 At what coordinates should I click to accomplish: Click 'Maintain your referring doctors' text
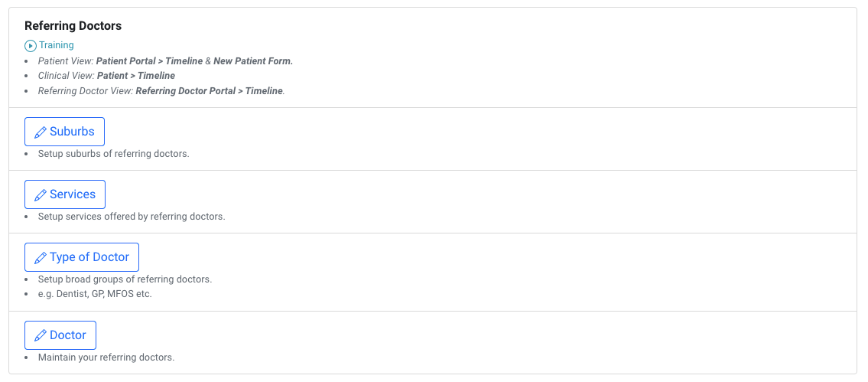pyautogui.click(x=106, y=358)
